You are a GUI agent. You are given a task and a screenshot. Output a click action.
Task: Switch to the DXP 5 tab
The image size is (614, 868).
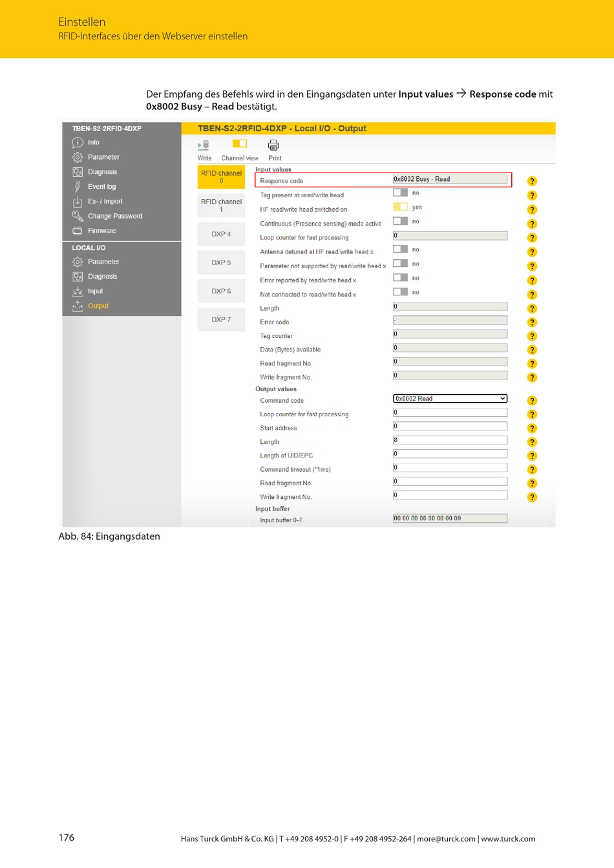[221, 262]
